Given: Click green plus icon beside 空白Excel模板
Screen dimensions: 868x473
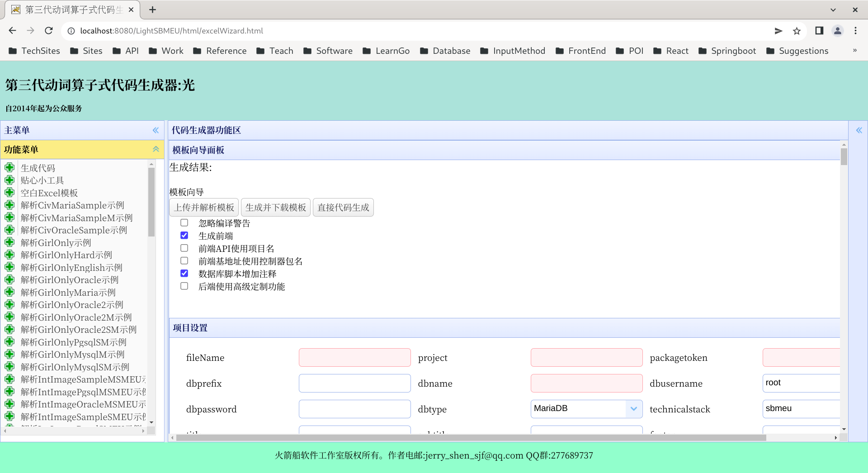Looking at the screenshot, I should (x=9, y=193).
